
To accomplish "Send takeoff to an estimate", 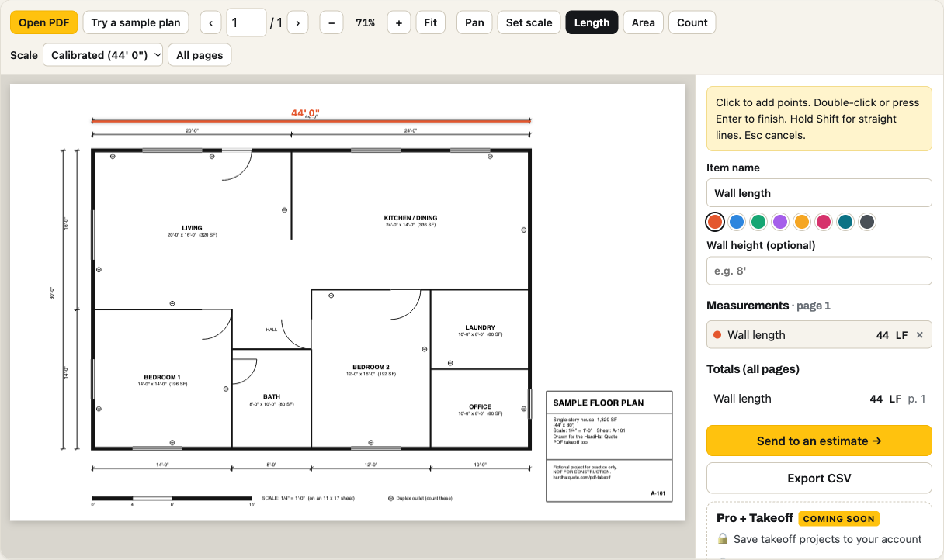I will (x=819, y=441).
